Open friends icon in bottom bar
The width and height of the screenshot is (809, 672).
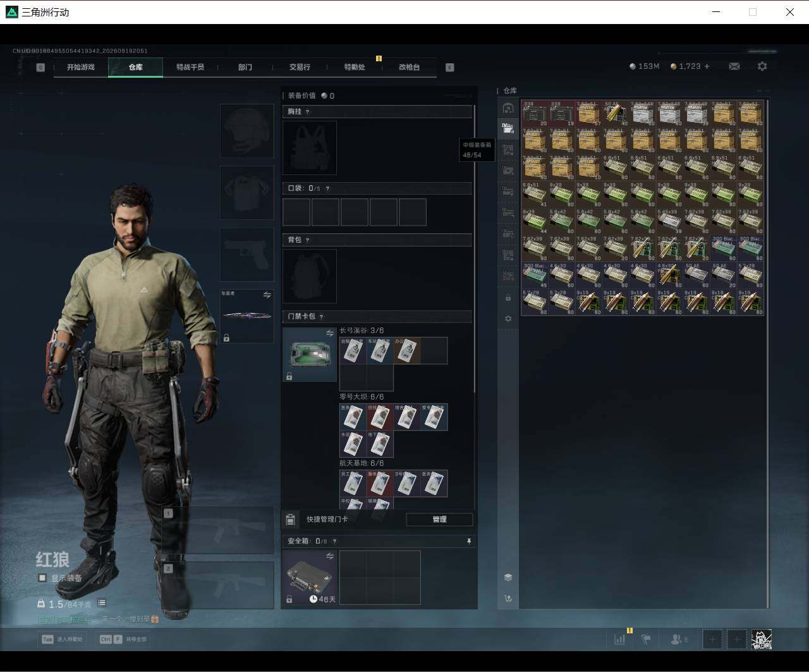pyautogui.click(x=679, y=639)
